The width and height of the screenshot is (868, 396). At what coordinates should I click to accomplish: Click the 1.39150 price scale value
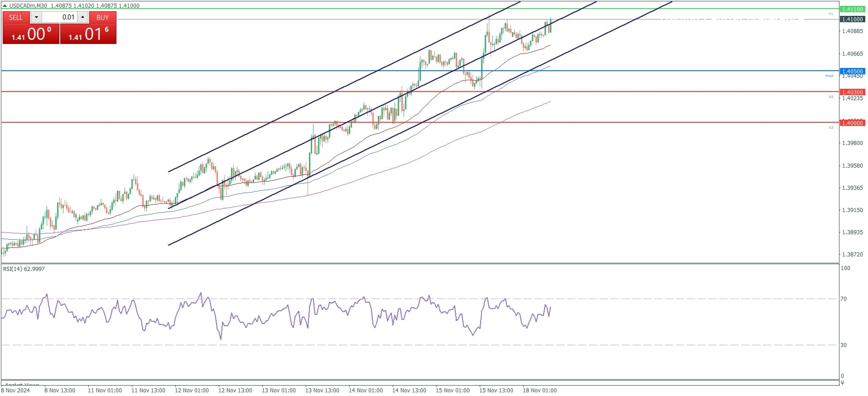pyautogui.click(x=852, y=210)
